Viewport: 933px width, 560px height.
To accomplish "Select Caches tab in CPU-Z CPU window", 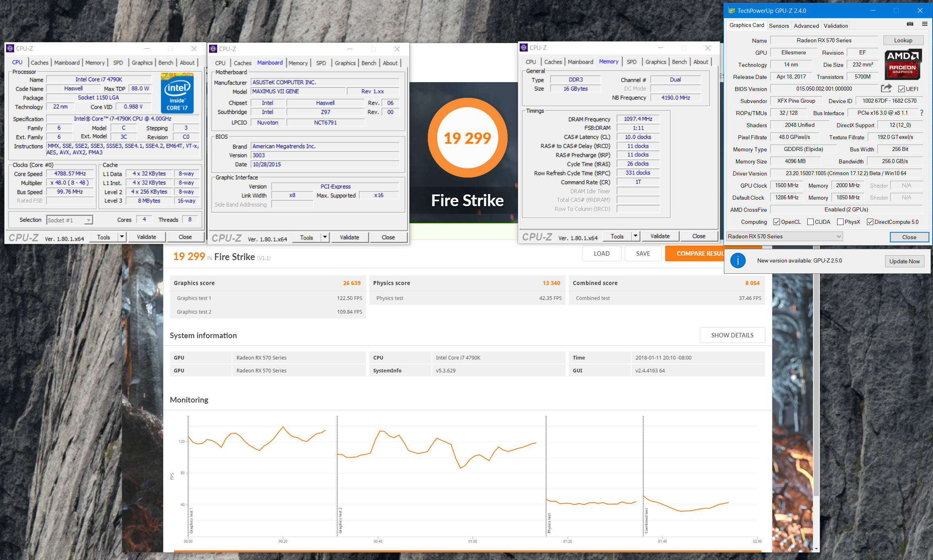I will 39,63.
